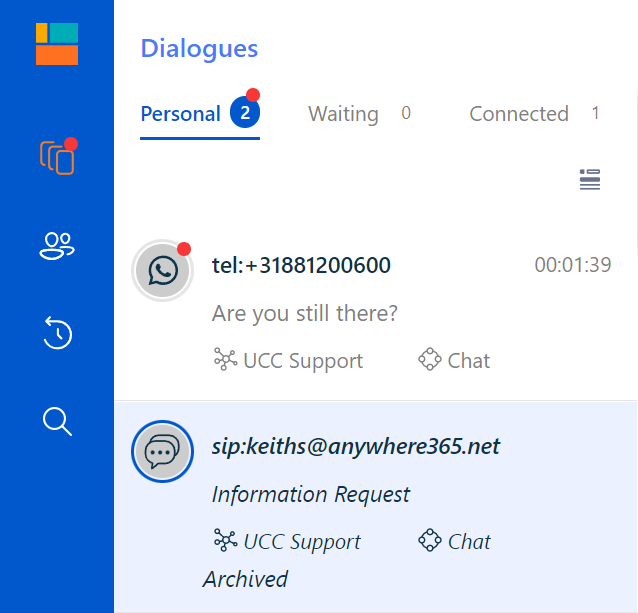Click the colored blocks app logo
The image size is (638, 613).
(57, 44)
